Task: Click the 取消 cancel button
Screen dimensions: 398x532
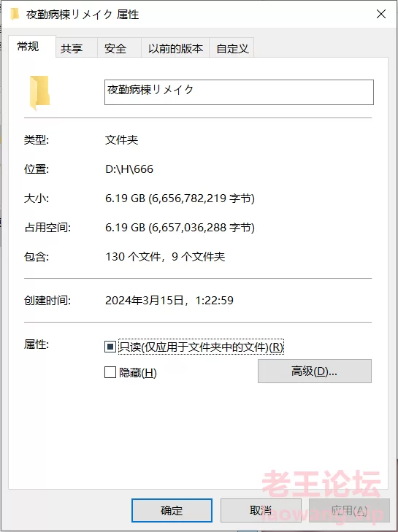Action: pos(261,510)
